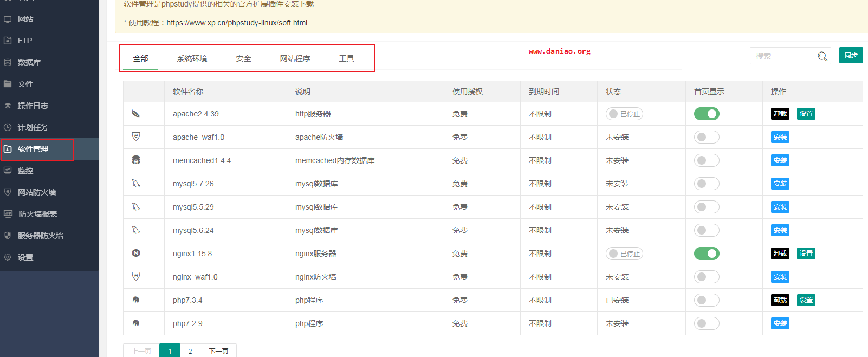Viewport: 868px width, 357px height.
Task: Click the FTP sidebar icon
Action: (8, 41)
